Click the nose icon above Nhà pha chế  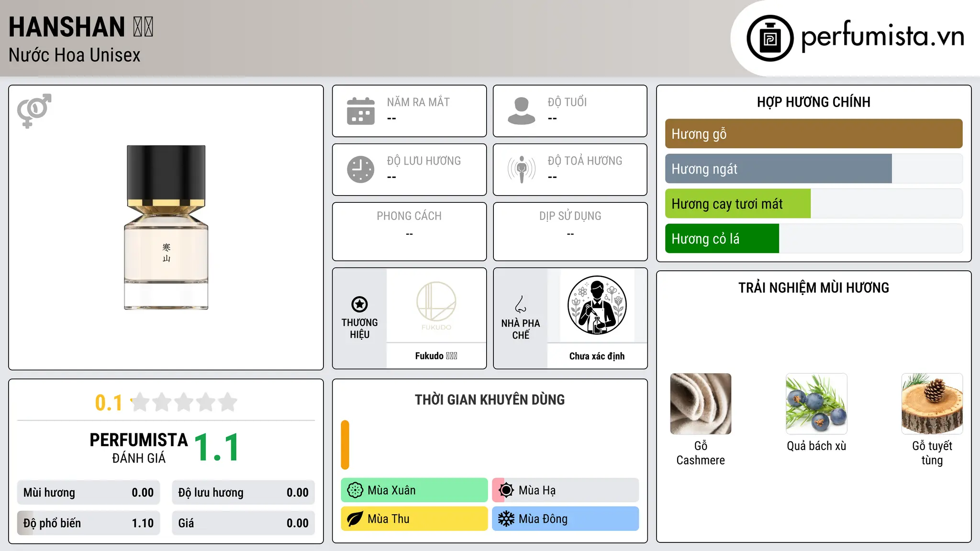point(521,304)
